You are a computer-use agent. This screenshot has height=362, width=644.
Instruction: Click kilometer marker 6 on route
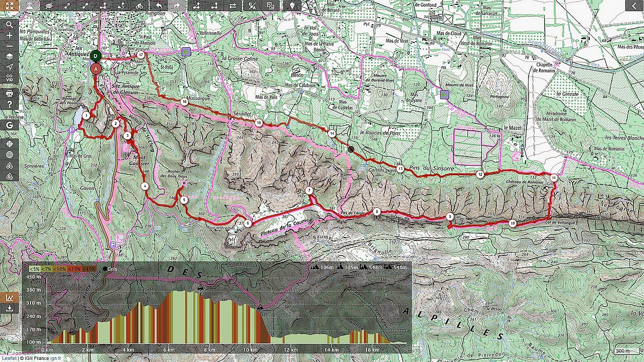(247, 223)
